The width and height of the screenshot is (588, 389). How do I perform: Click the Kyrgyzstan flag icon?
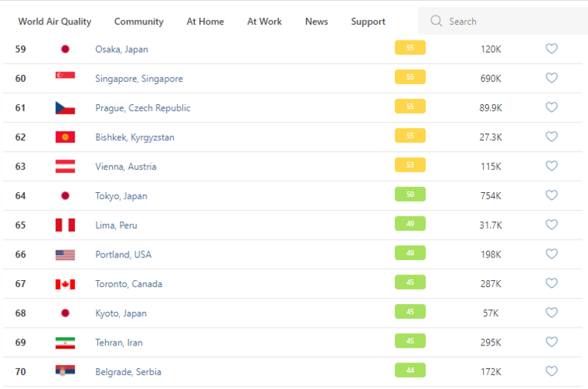click(x=65, y=137)
